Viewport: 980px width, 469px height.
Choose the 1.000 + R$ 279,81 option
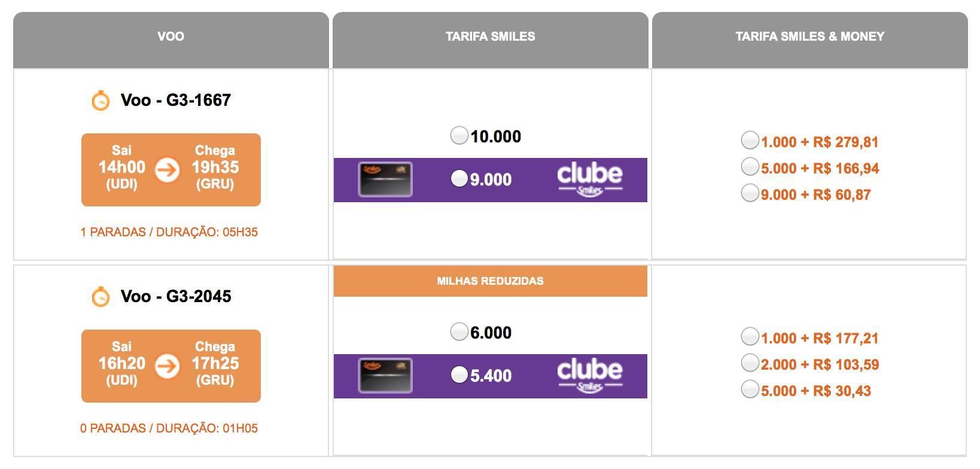click(750, 140)
